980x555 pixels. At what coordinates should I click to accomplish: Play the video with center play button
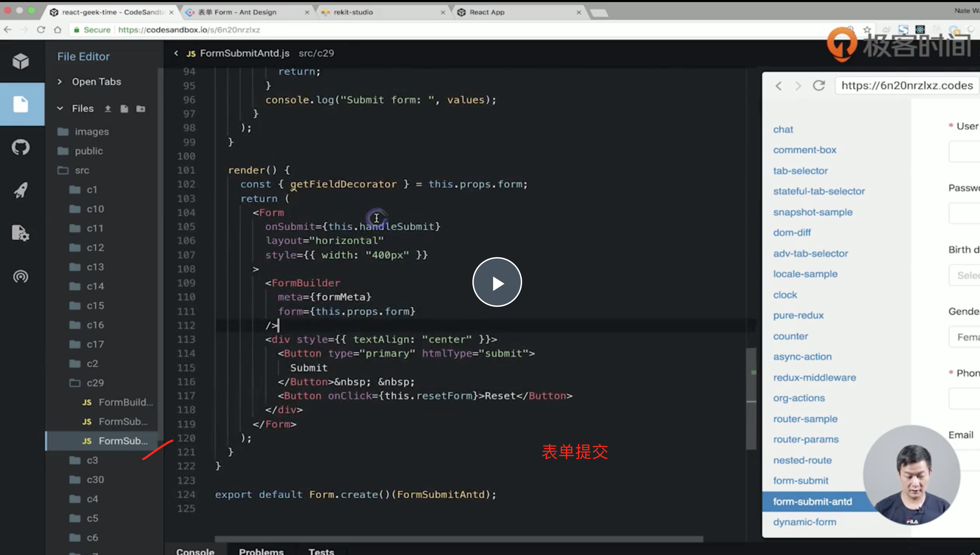(x=497, y=282)
